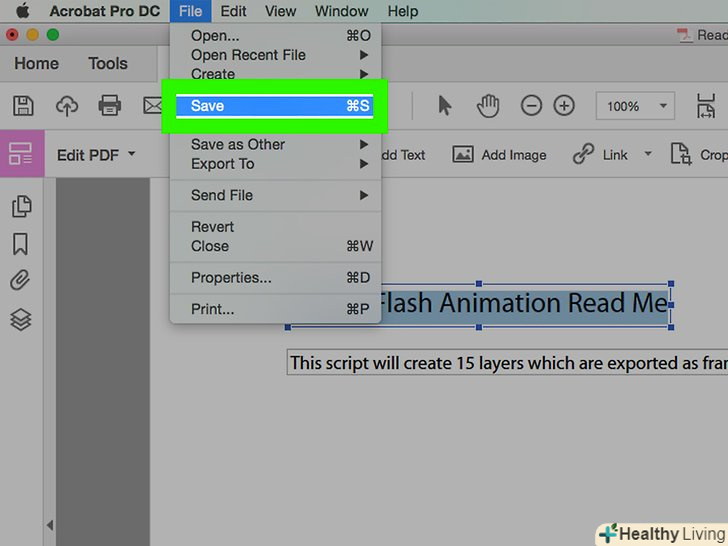The height and width of the screenshot is (546, 728).
Task: Choose Save in the File menu
Action: pos(275,106)
